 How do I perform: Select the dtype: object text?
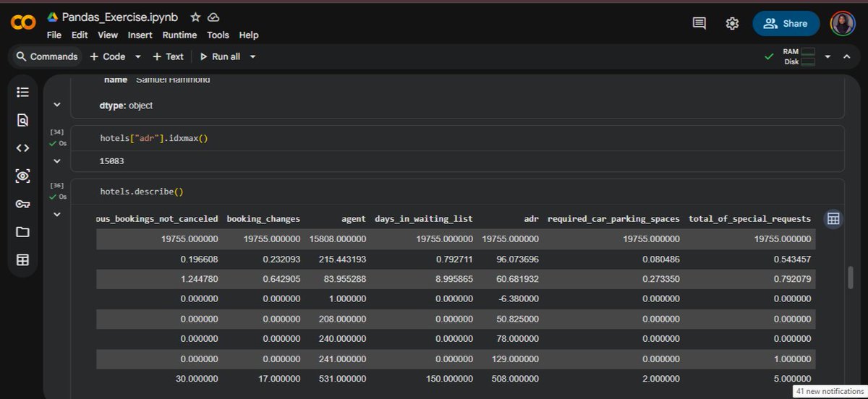126,106
